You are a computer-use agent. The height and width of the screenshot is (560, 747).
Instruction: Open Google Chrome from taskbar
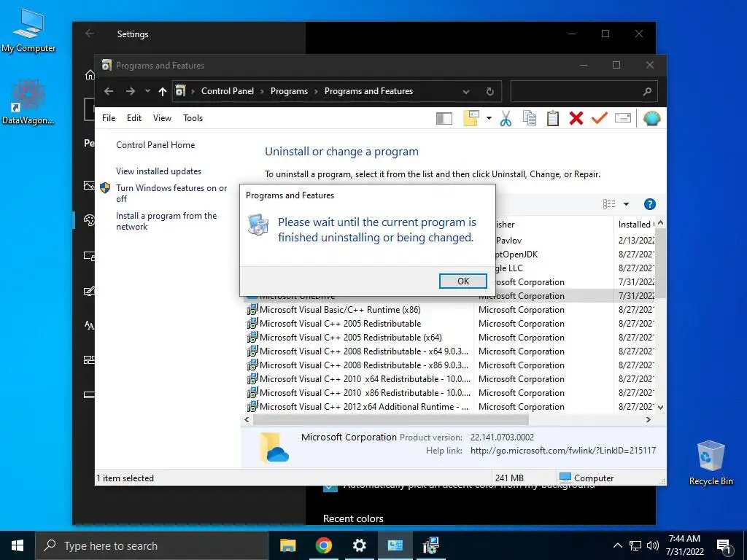pos(323,545)
